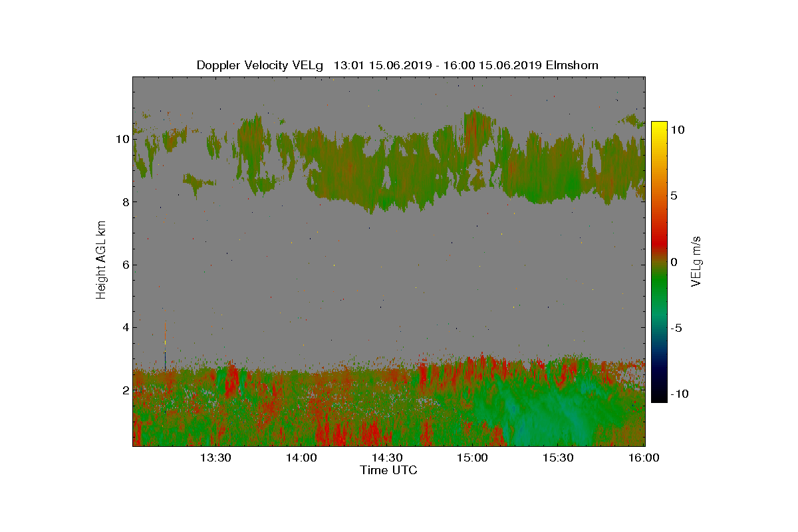Click the Height AGL km axis title
This screenshot has width=798, height=532.
click(101, 261)
